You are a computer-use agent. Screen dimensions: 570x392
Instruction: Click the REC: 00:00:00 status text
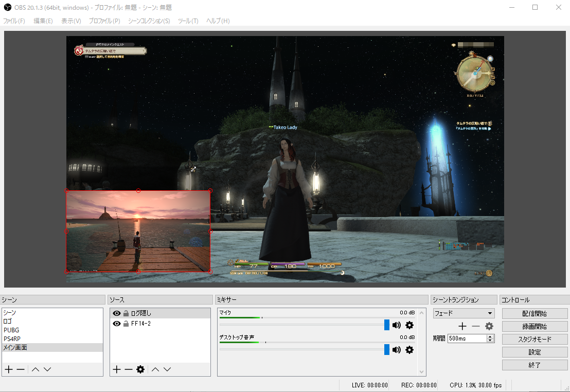(x=419, y=385)
